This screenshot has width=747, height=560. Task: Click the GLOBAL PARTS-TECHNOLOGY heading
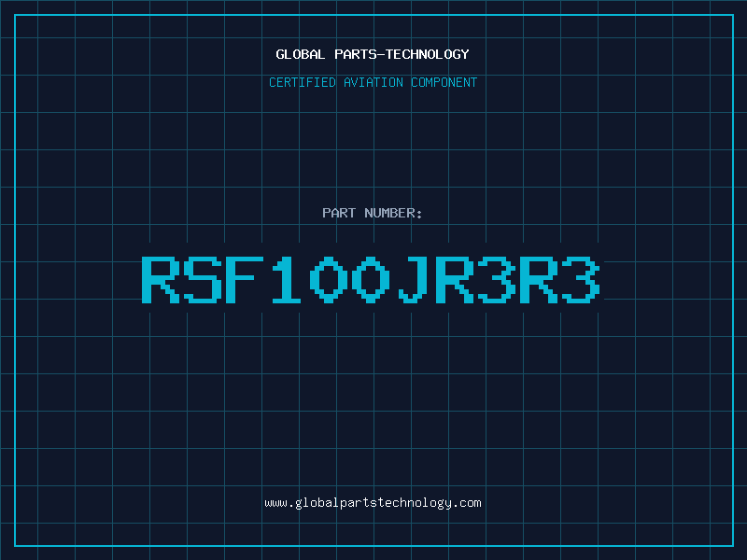[373, 54]
